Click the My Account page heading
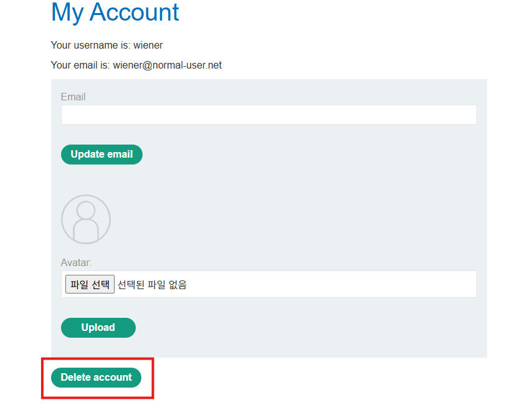This screenshot has width=515, height=420. coord(115,12)
